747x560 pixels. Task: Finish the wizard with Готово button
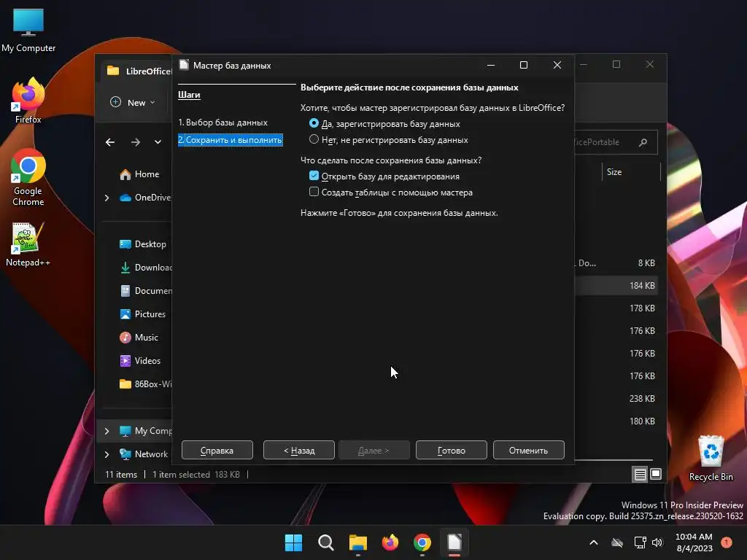[451, 450]
